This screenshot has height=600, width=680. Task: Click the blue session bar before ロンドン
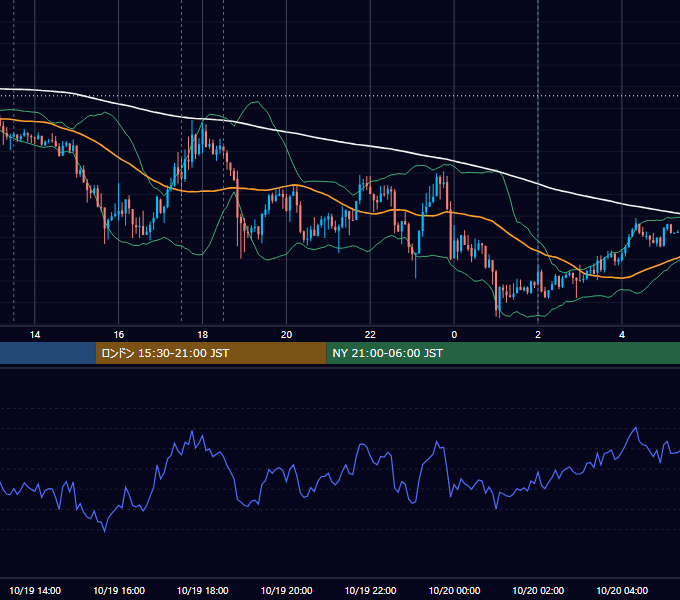48,353
